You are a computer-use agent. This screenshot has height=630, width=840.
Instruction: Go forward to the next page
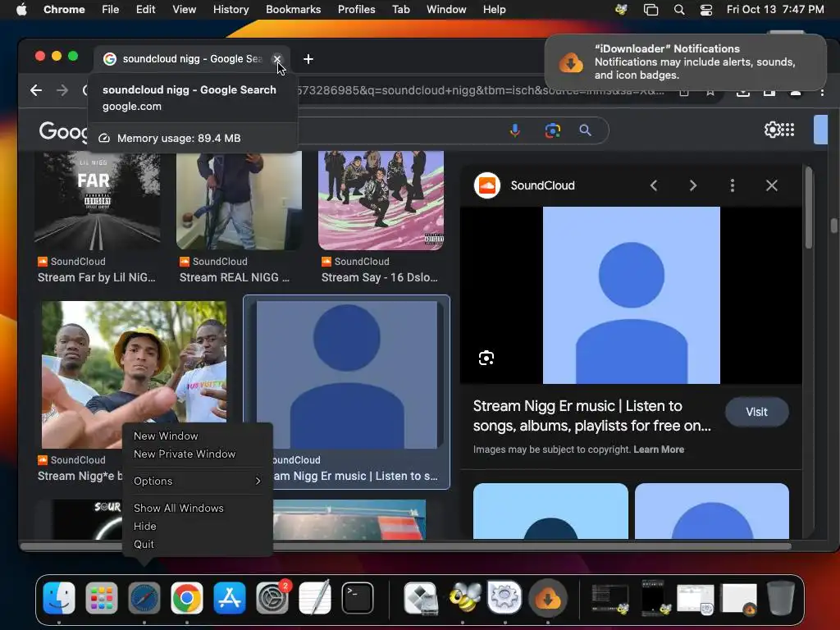tap(62, 90)
